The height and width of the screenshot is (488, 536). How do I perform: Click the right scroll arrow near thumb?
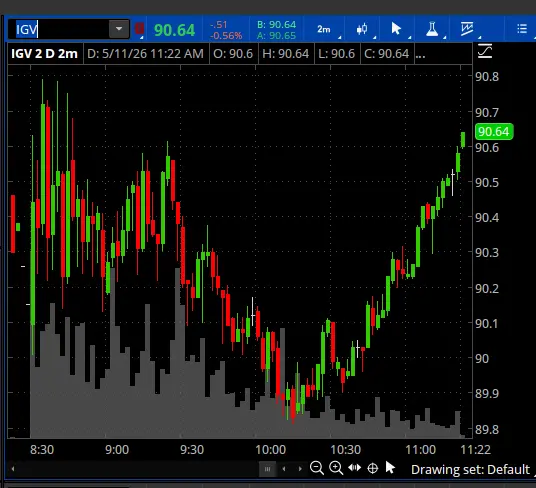[300, 469]
